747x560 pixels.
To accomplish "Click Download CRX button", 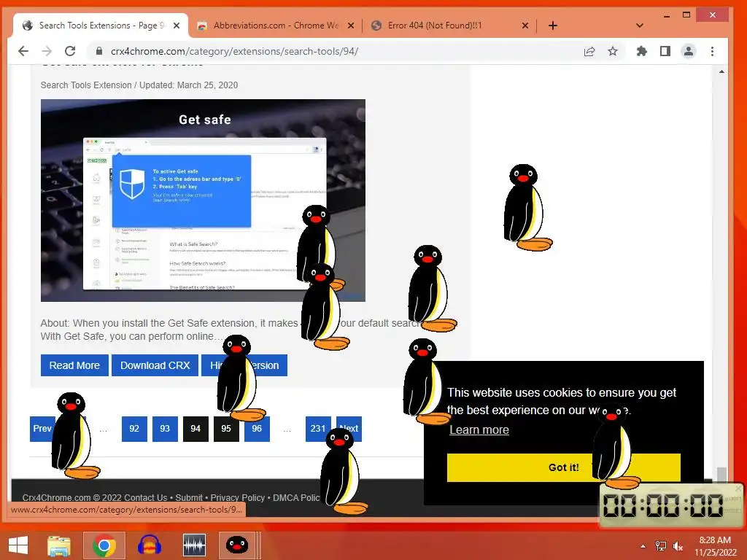I will [x=155, y=365].
